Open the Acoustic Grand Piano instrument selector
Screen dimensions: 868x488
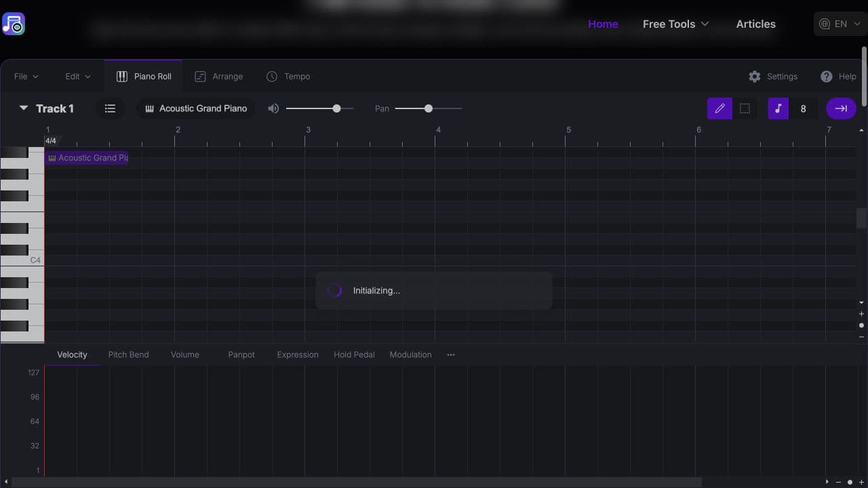(x=196, y=108)
